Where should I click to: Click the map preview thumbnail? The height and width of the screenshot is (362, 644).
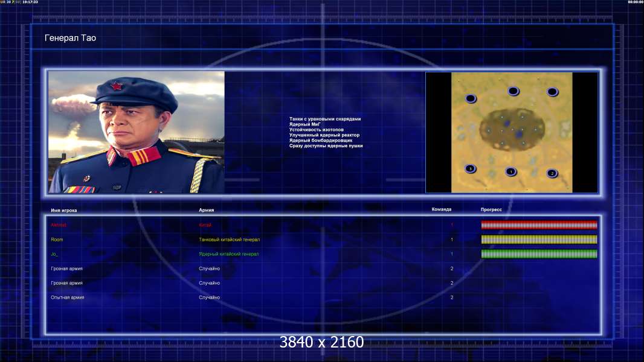pyautogui.click(x=511, y=132)
